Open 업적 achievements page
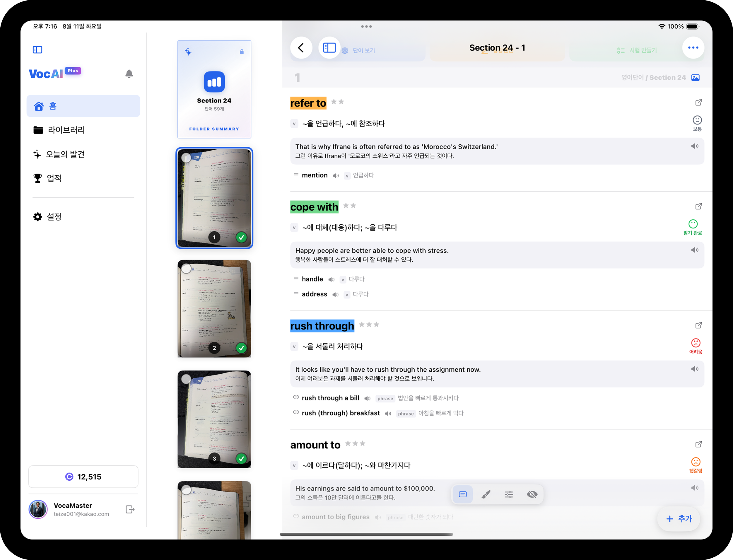 click(83, 178)
